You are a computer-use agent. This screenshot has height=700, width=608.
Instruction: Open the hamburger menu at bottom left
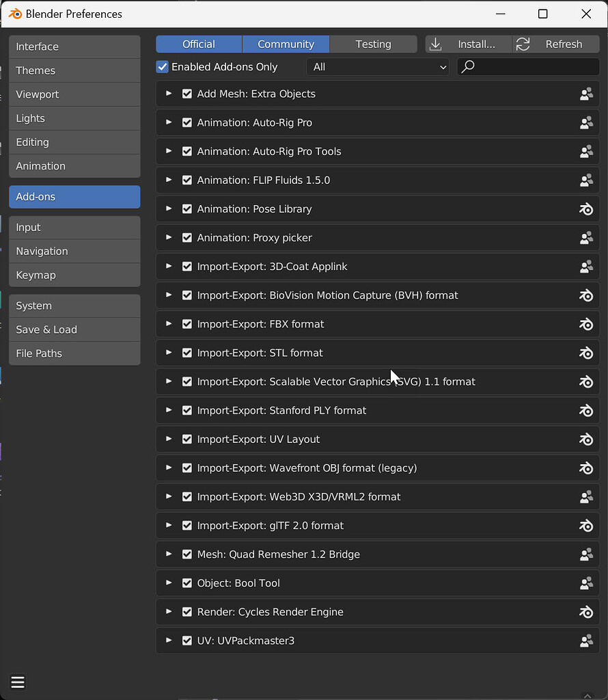(17, 682)
